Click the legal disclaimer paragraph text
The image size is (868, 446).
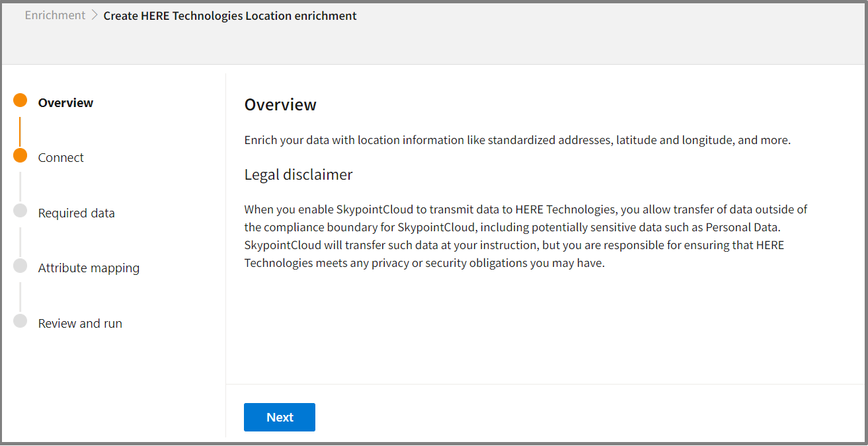526,236
